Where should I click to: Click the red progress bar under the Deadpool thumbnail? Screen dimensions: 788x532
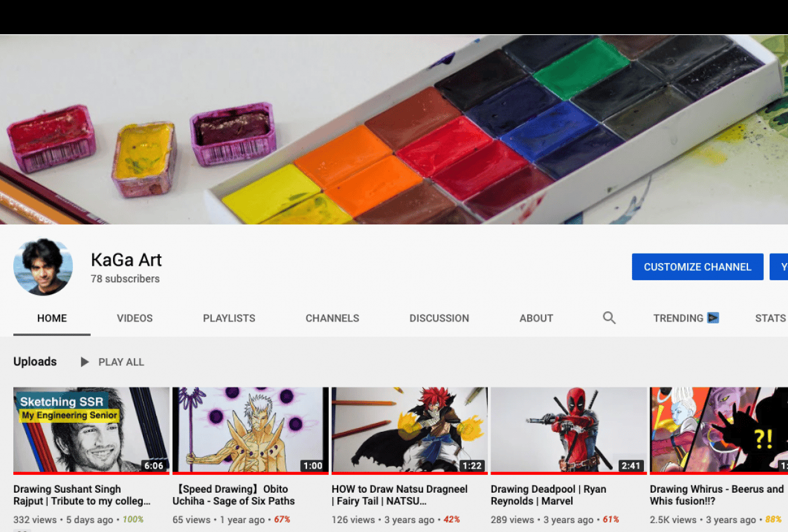(x=568, y=472)
